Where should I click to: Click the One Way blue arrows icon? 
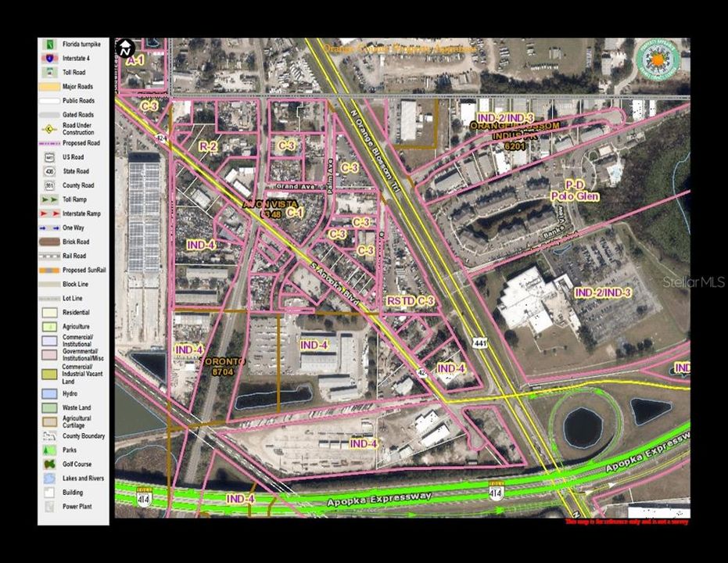pyautogui.click(x=48, y=227)
